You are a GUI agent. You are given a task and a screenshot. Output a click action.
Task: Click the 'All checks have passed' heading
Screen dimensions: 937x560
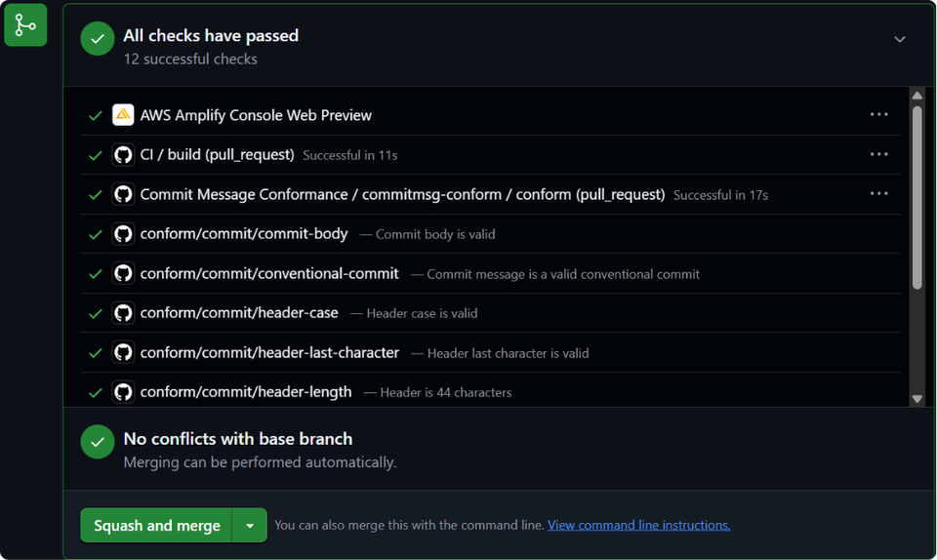(x=211, y=36)
